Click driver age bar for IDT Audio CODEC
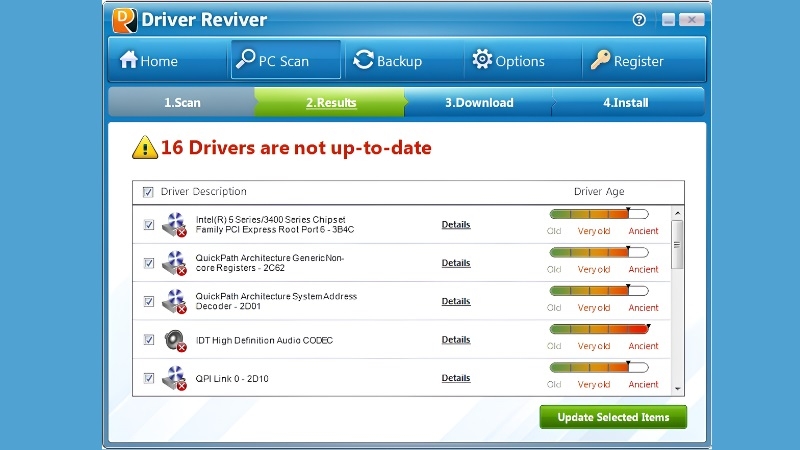The height and width of the screenshot is (450, 800). point(599,329)
